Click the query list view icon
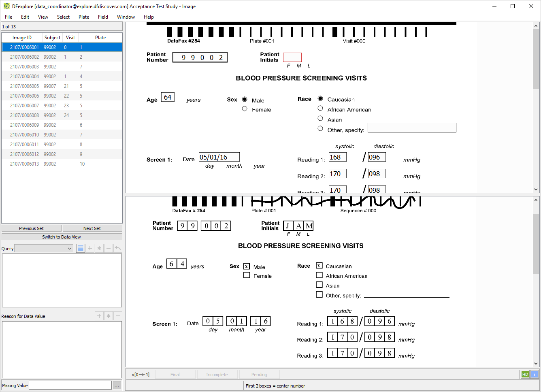 point(81,248)
